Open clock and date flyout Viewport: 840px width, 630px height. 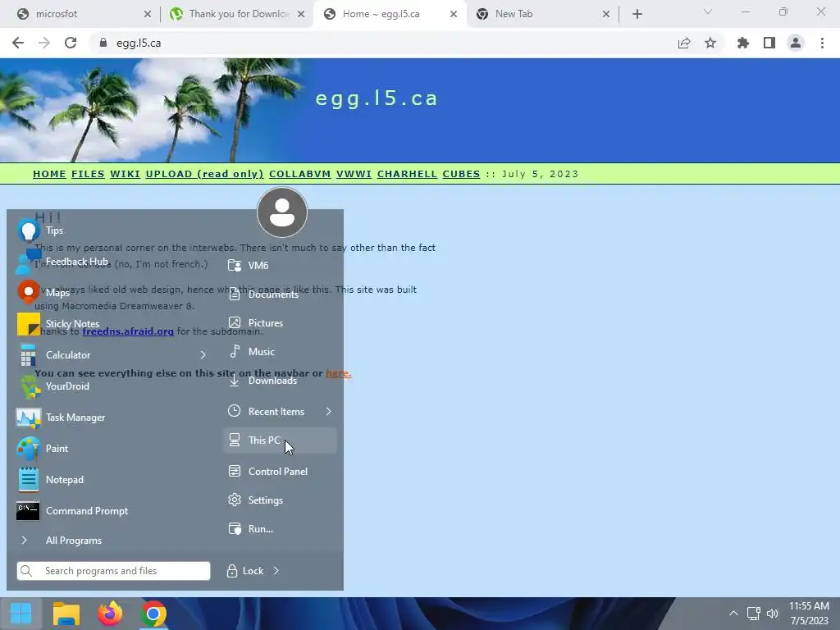coord(809,614)
